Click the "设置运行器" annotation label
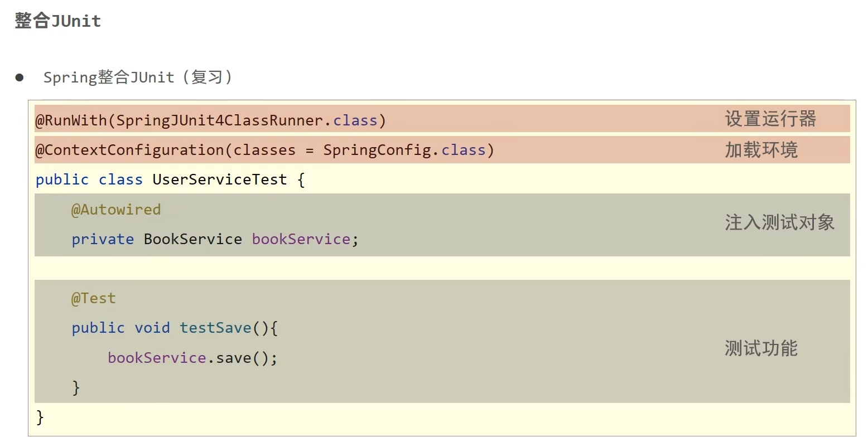Viewport: 868px width, 442px height. [770, 119]
